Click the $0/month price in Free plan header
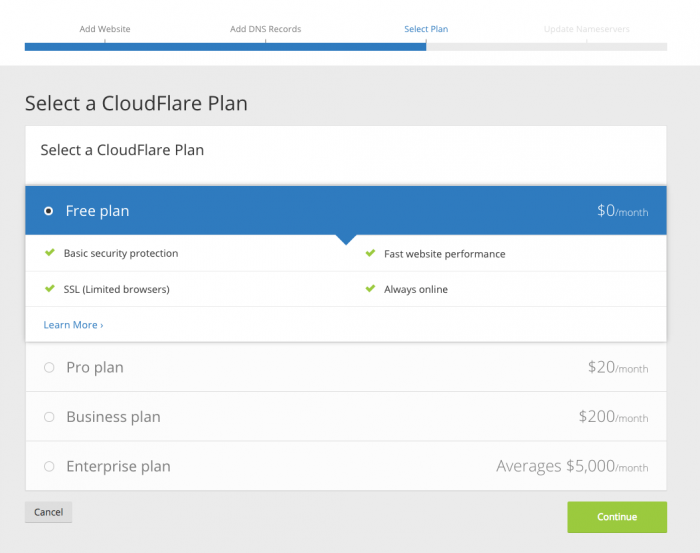This screenshot has width=700, height=553. [623, 211]
